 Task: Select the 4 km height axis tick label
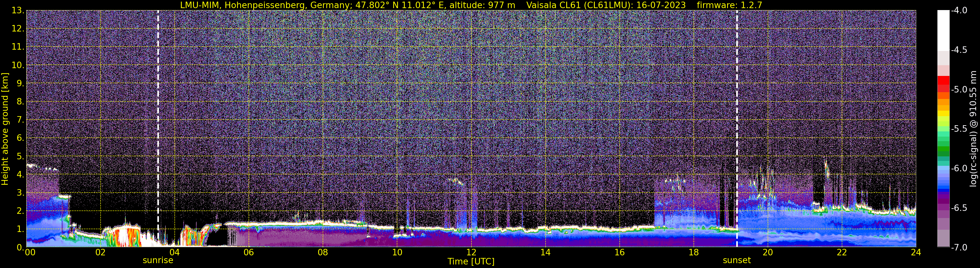20,174
